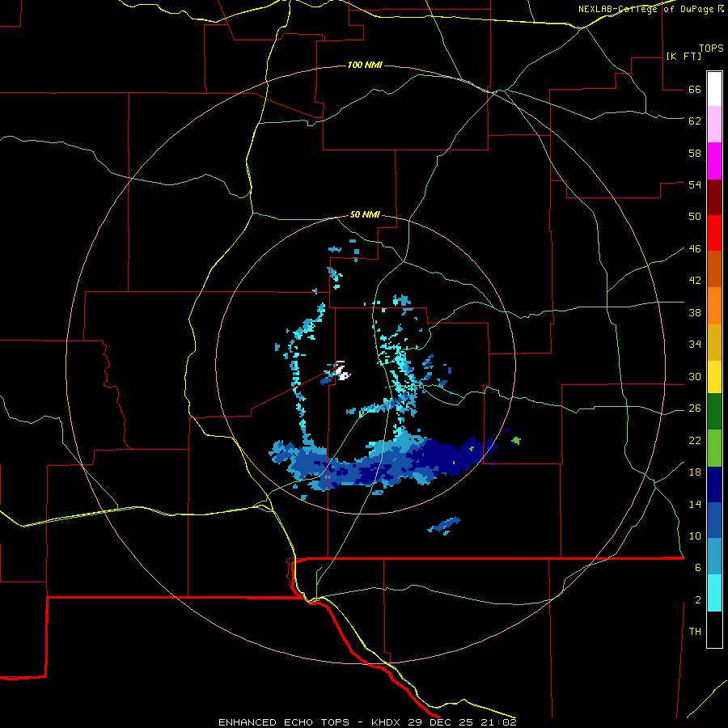Click the cyan 2 kft legend swatch
The width and height of the screenshot is (728, 728).
pyautogui.click(x=714, y=593)
